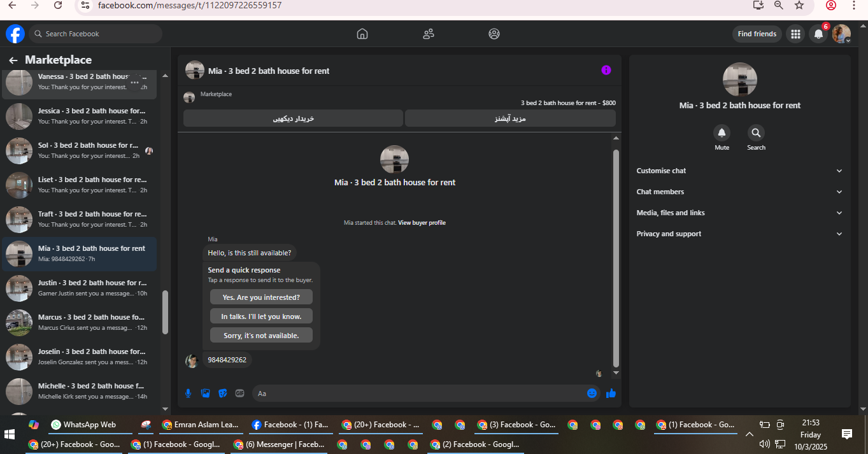The image size is (868, 454).
Task: Click the 'خریدار دیکھیں' buyer button
Action: coord(293,118)
